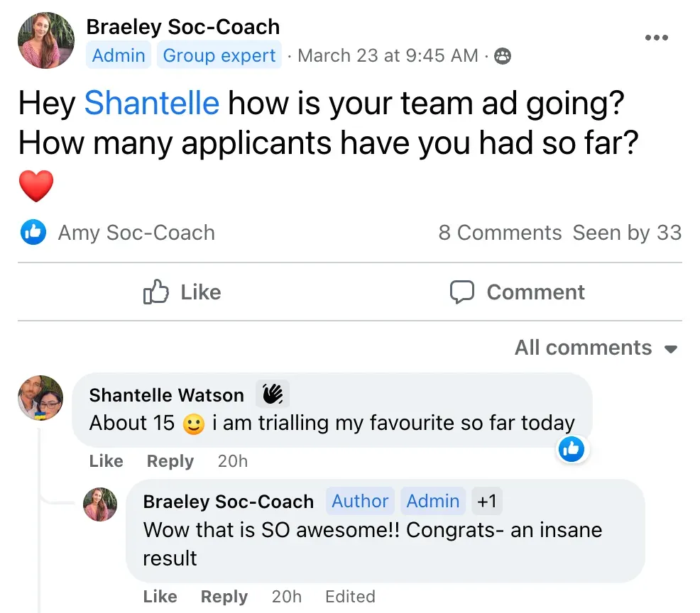Like Braeley's "Wow that is SO awesome" reply
Image resolution: width=700 pixels, height=613 pixels.
pos(160,597)
